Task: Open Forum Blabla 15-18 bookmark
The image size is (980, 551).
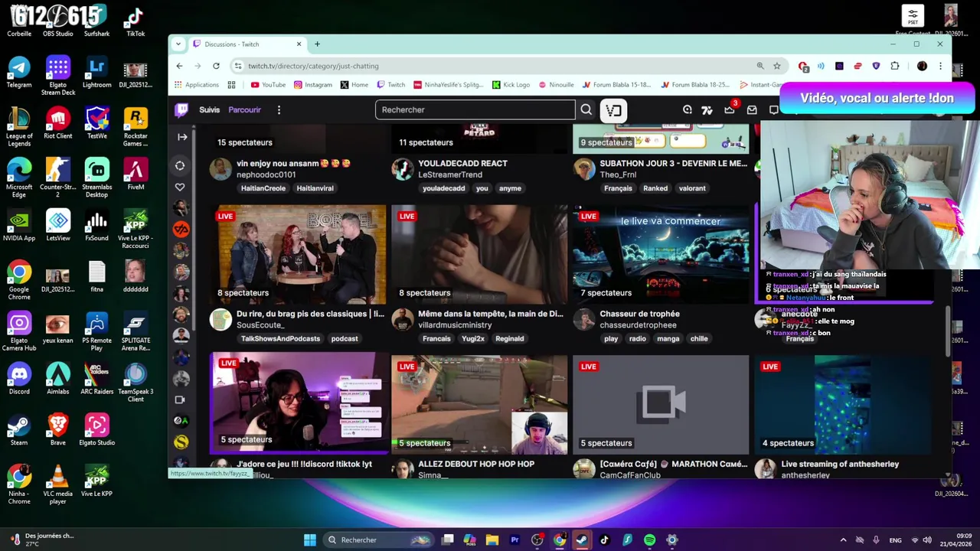Action: click(x=616, y=85)
